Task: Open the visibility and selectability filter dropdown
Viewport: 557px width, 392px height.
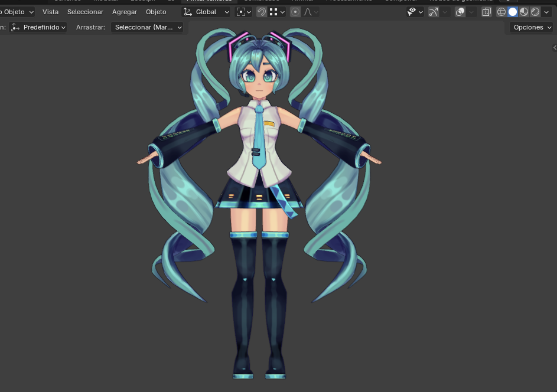Action: pyautogui.click(x=415, y=12)
